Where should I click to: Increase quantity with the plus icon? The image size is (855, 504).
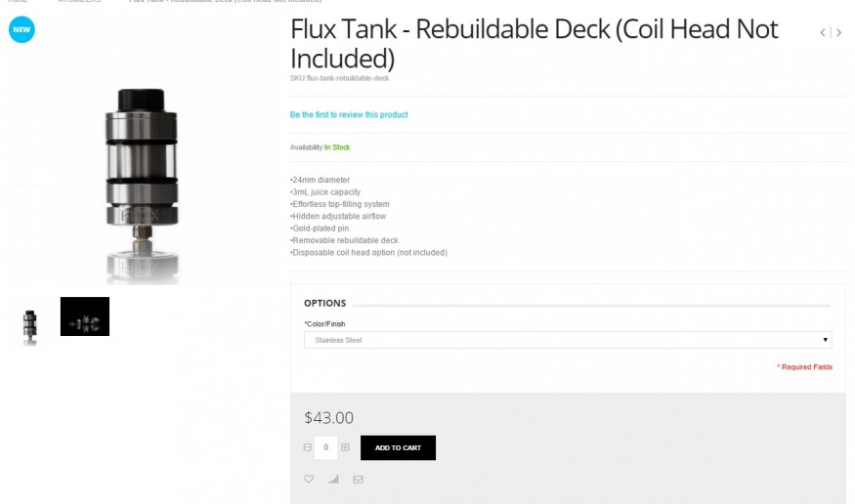345,447
